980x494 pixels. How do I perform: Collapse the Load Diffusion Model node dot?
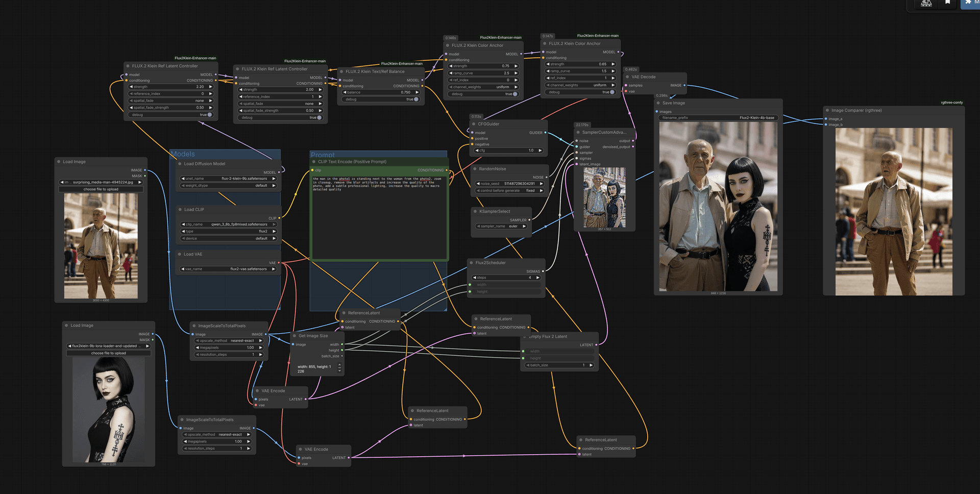click(179, 164)
